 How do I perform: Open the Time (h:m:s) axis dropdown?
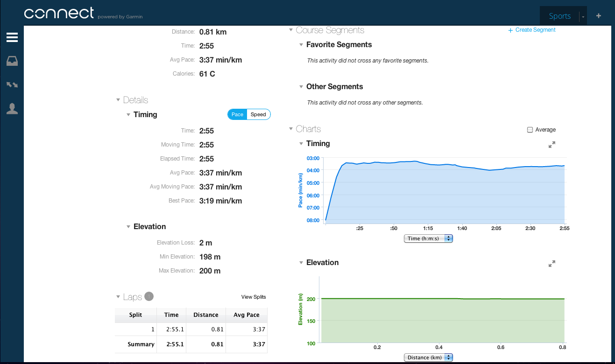428,238
